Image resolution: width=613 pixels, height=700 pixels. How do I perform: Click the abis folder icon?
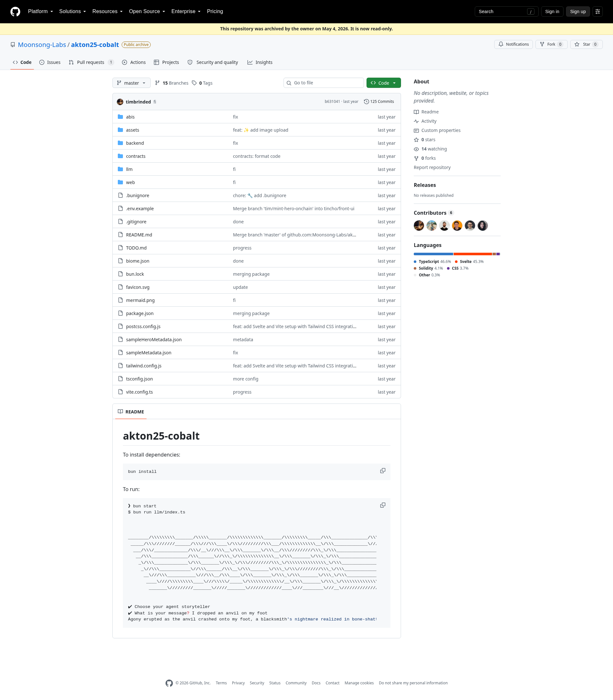(120, 117)
